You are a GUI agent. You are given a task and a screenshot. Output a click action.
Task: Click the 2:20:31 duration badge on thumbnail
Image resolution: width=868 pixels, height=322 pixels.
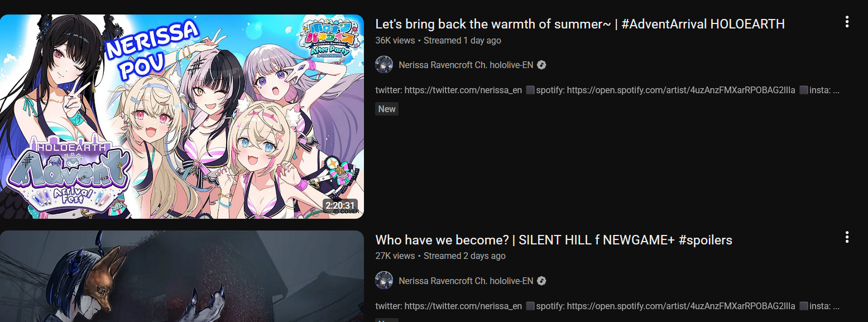coord(341,205)
